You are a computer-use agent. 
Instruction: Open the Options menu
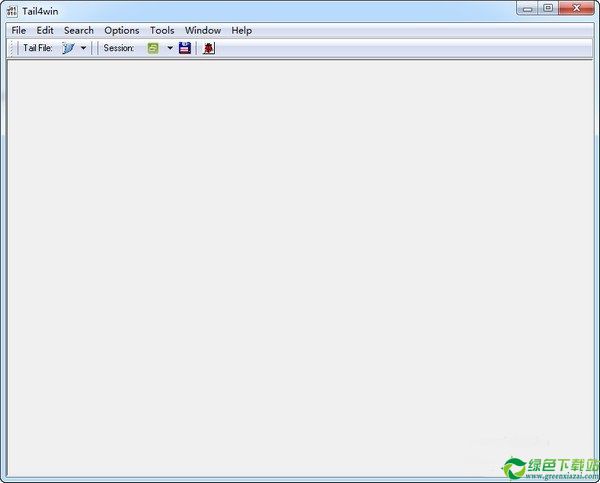pos(122,30)
